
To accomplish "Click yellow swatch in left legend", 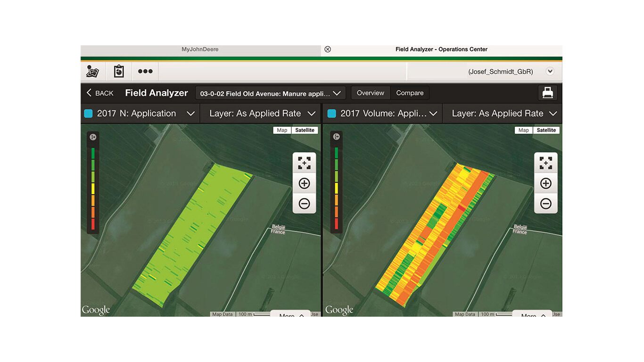I will pos(93,188).
